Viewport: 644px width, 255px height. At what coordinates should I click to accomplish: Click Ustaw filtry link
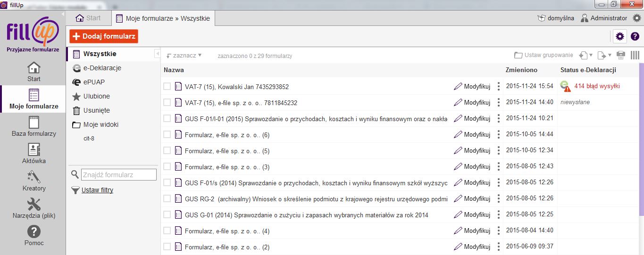click(97, 190)
